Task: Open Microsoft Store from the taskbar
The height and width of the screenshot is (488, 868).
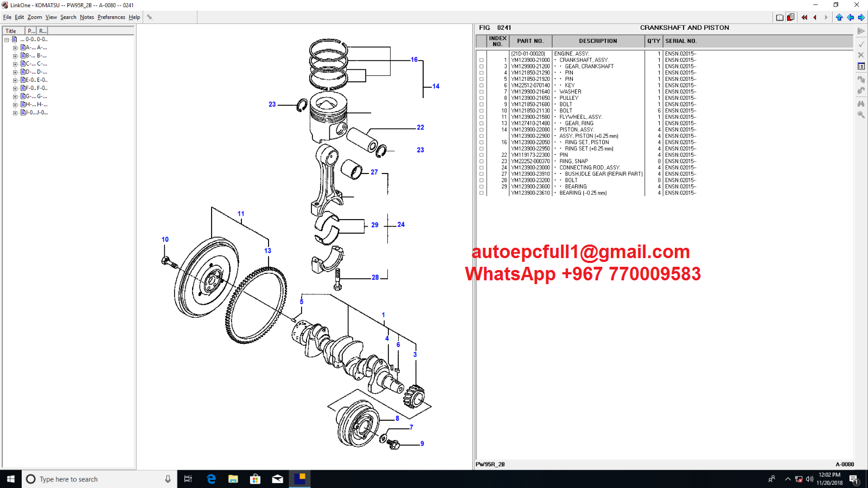Action: pyautogui.click(x=256, y=479)
